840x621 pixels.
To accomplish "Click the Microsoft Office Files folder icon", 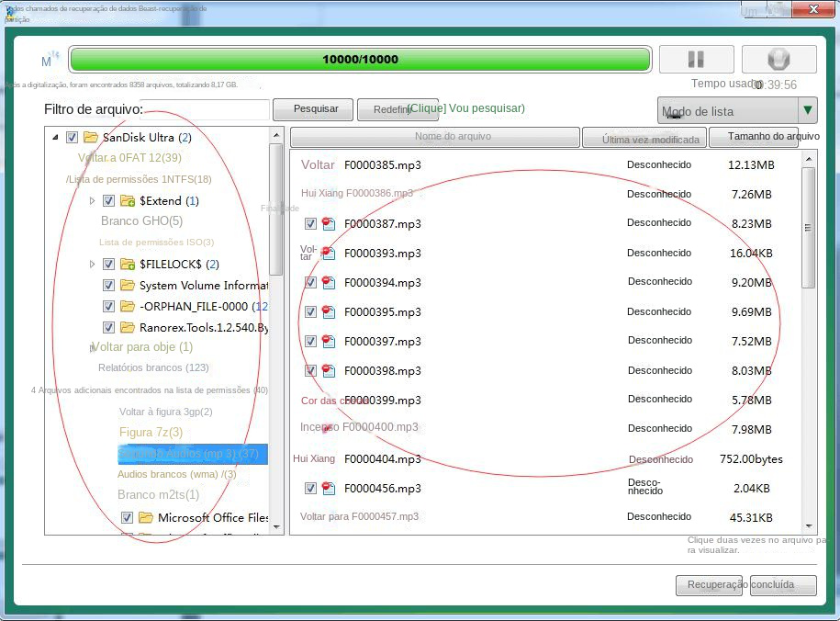I will click(146, 517).
